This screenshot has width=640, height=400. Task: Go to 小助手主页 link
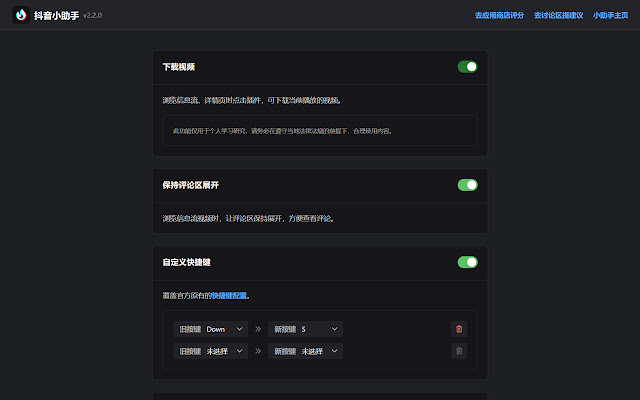611,16
